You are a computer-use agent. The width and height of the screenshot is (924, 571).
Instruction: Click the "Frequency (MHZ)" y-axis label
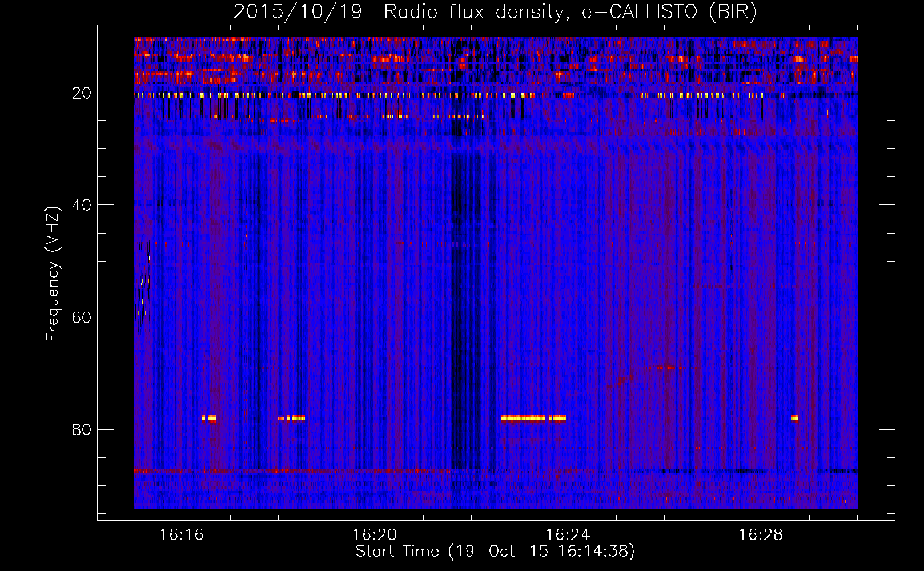53,274
